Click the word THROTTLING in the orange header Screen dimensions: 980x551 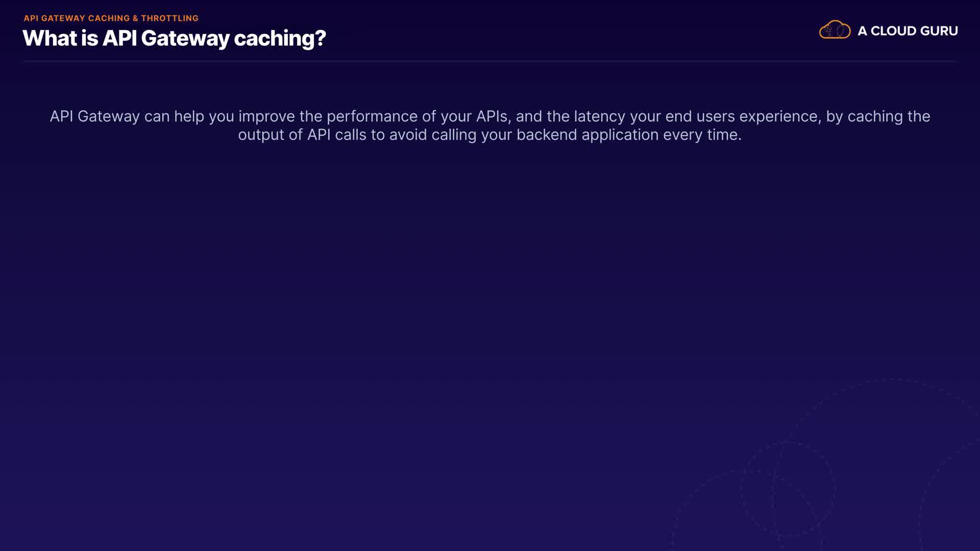[x=169, y=18]
